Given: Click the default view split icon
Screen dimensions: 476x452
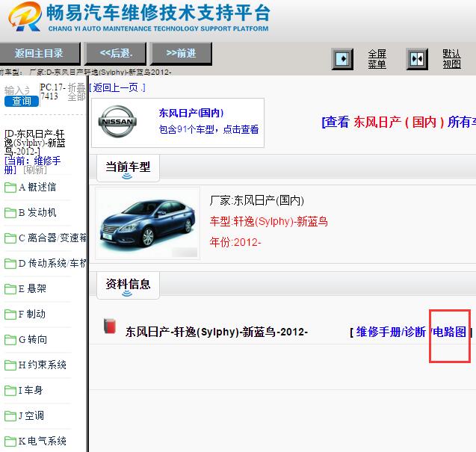Looking at the screenshot, I should (417, 59).
